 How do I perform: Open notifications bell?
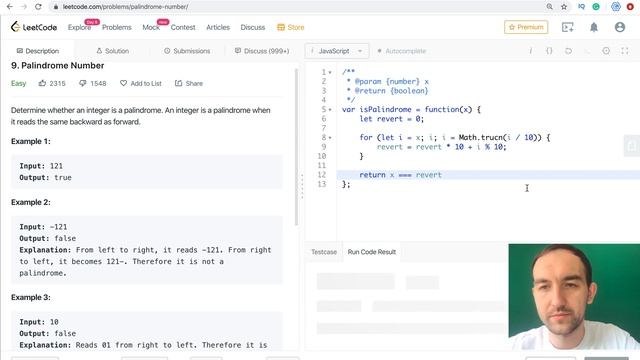tap(594, 27)
